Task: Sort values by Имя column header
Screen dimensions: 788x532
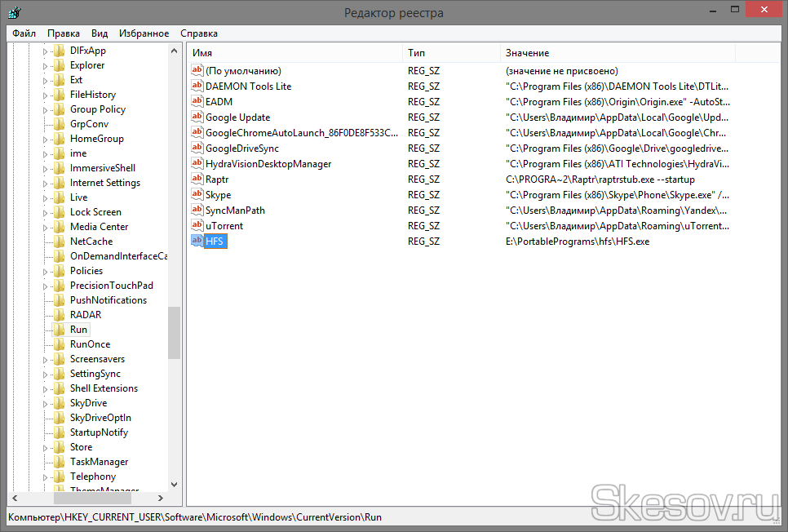Action: (x=294, y=53)
